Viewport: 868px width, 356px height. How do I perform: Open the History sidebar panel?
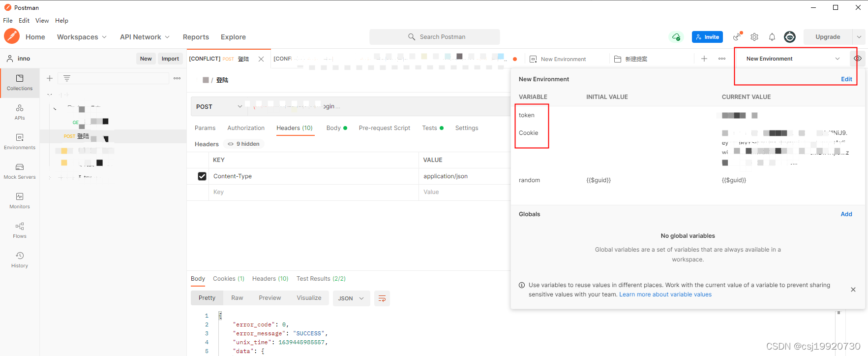coord(20,260)
